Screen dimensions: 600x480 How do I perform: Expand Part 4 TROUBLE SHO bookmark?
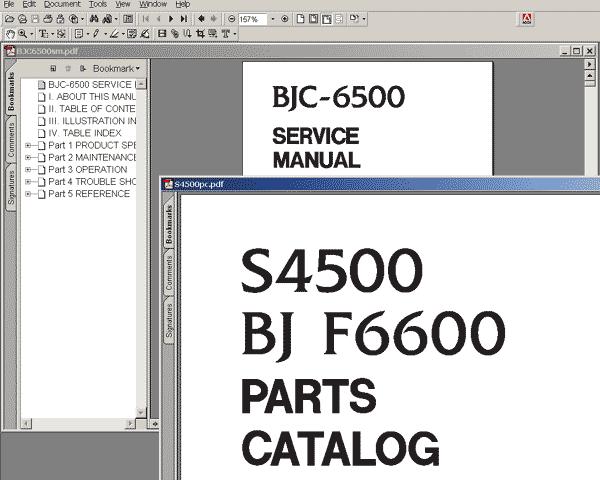tap(28, 181)
